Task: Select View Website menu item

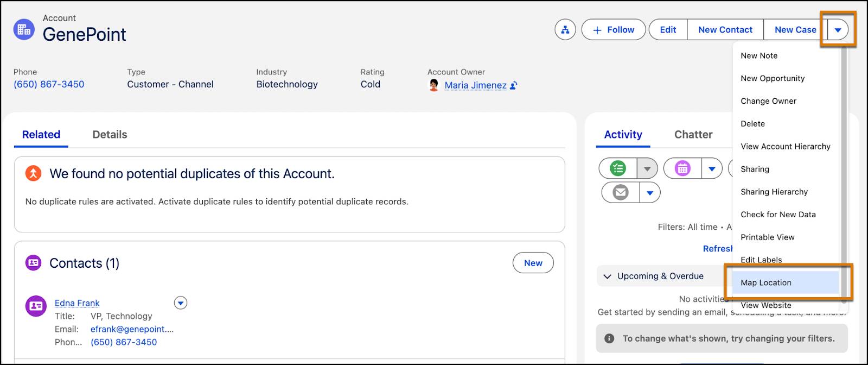Action: click(786, 305)
